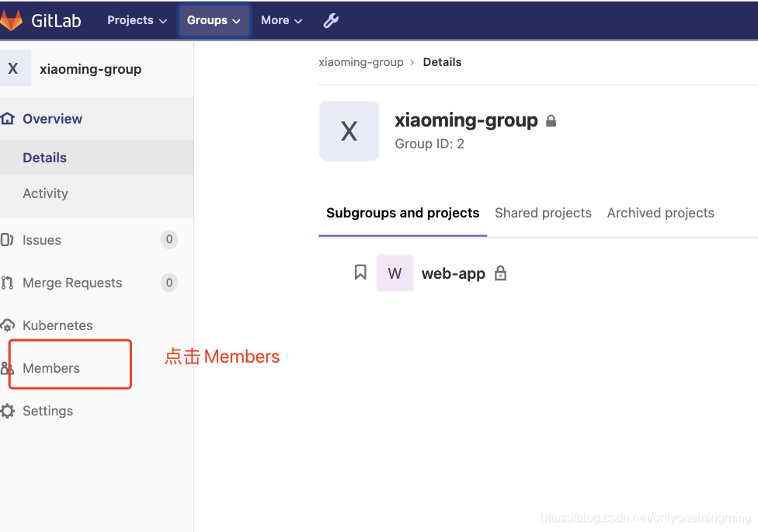Click the Issues sidebar icon
This screenshot has width=758, height=532.
[7, 240]
